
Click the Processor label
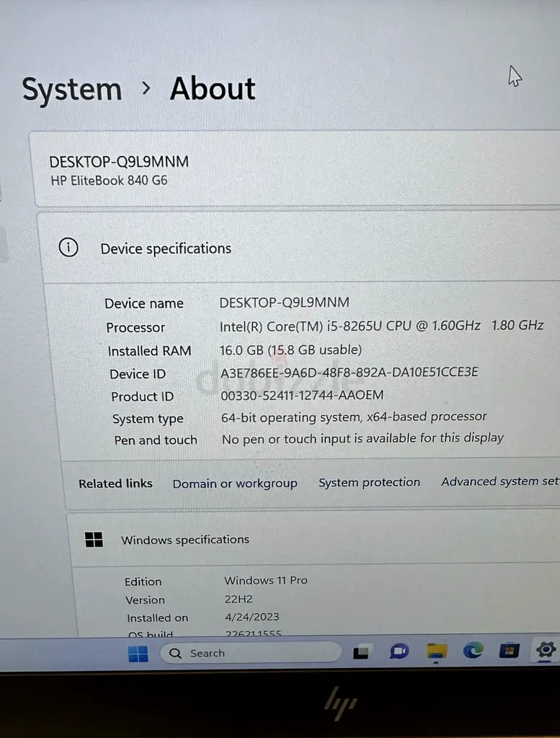135,328
